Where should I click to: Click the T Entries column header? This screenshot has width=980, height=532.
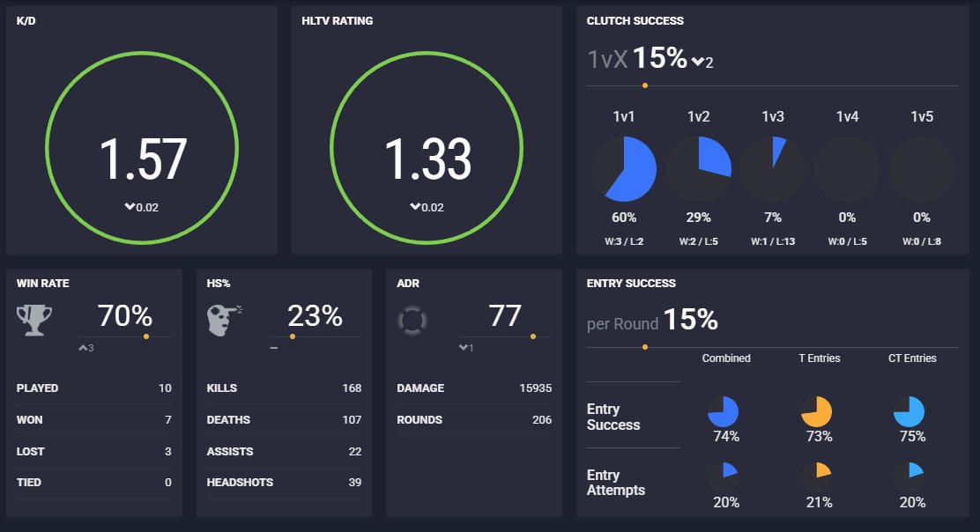820,358
